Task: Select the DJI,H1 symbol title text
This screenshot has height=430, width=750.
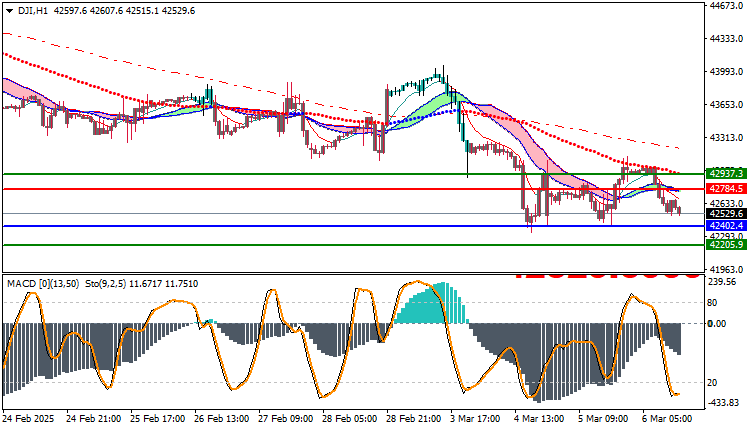Action: pyautogui.click(x=33, y=11)
